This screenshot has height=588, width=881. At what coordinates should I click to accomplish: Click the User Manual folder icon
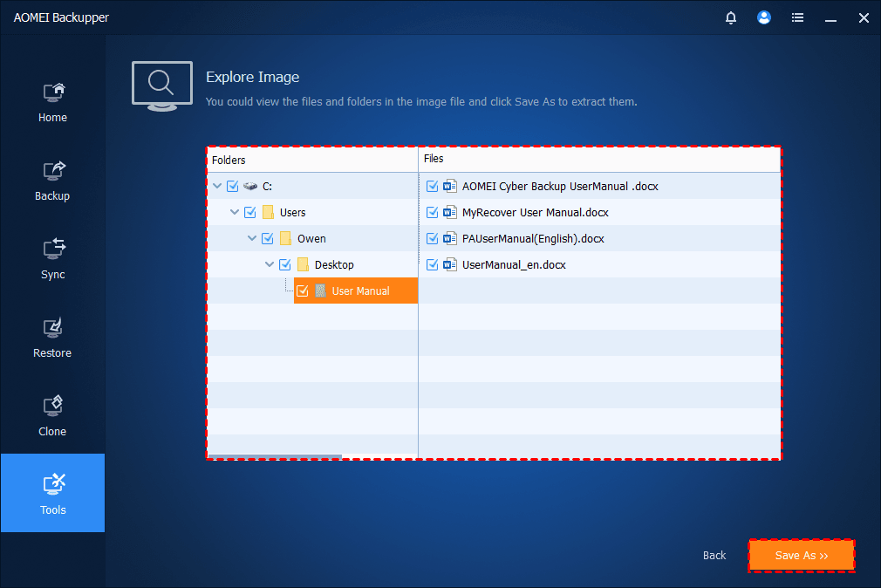(x=320, y=291)
